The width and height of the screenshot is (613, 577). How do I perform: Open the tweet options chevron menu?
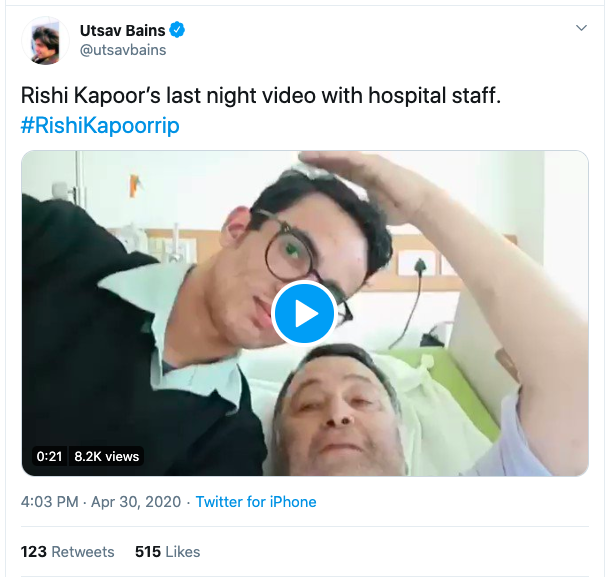pos(581,29)
